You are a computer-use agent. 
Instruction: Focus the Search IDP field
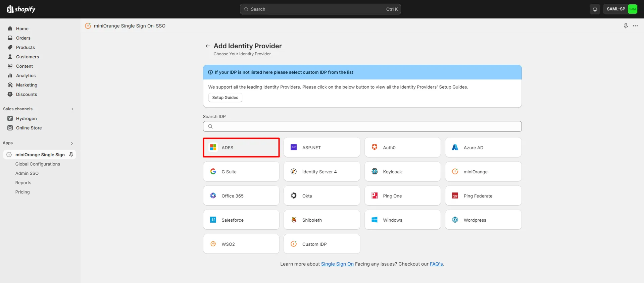tap(362, 126)
